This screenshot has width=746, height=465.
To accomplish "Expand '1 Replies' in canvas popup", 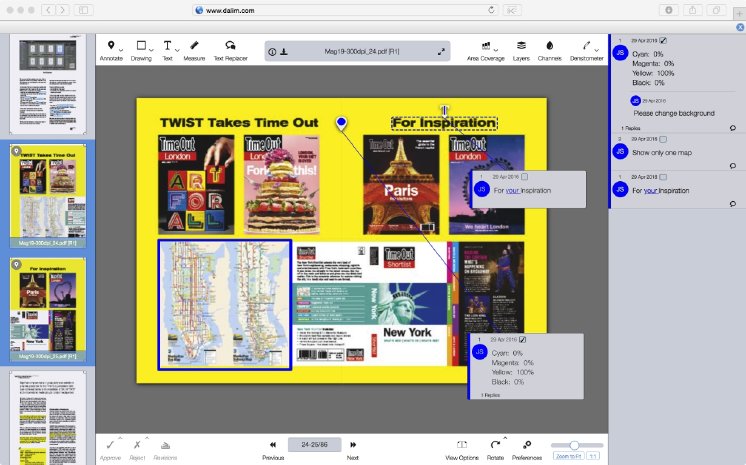I will coord(490,395).
